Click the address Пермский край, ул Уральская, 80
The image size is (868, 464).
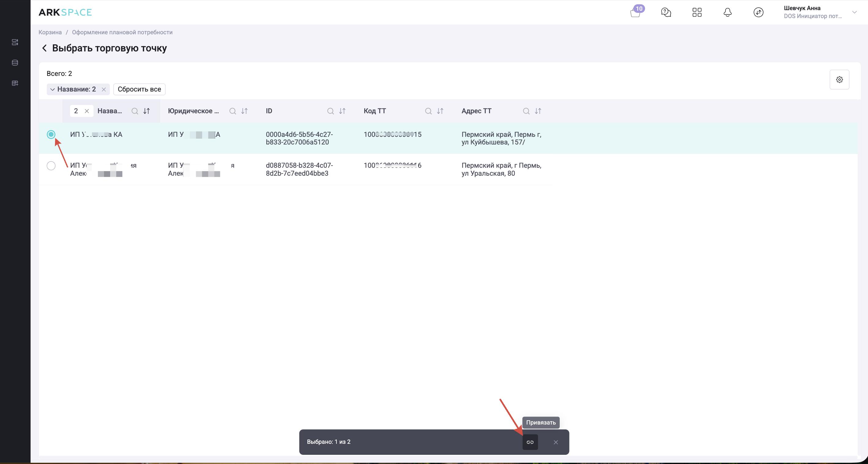pos(501,169)
